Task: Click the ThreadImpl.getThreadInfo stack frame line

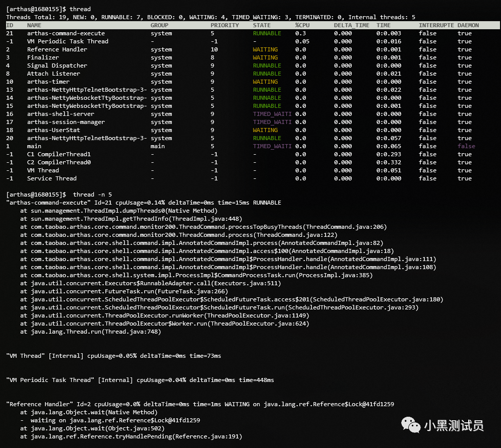Action: [x=132, y=219]
